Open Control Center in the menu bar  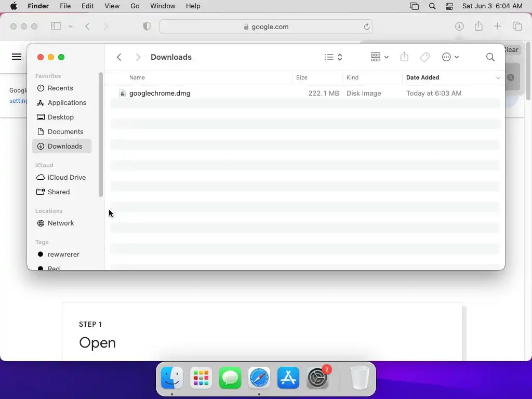pyautogui.click(x=449, y=6)
